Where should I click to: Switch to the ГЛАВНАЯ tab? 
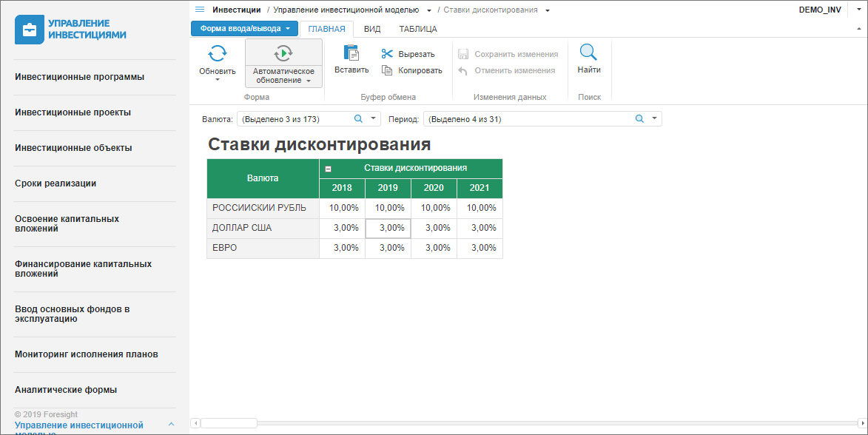(326, 29)
